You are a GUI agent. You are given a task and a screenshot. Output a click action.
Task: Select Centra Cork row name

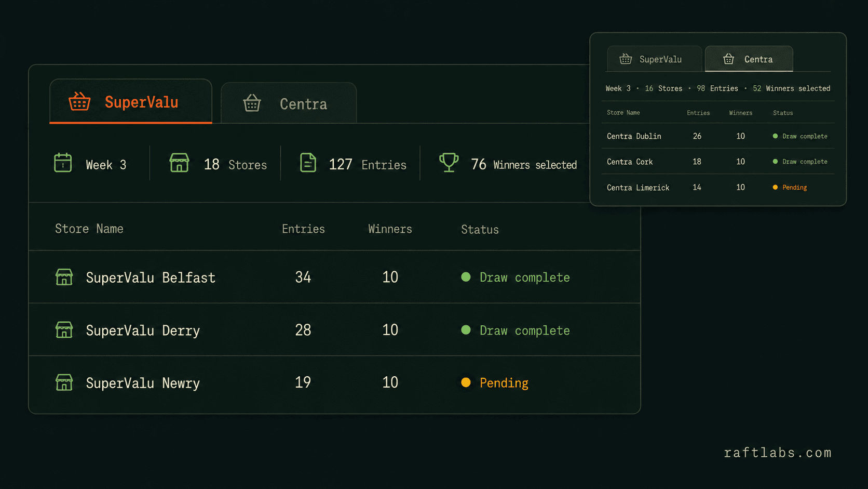tap(630, 162)
